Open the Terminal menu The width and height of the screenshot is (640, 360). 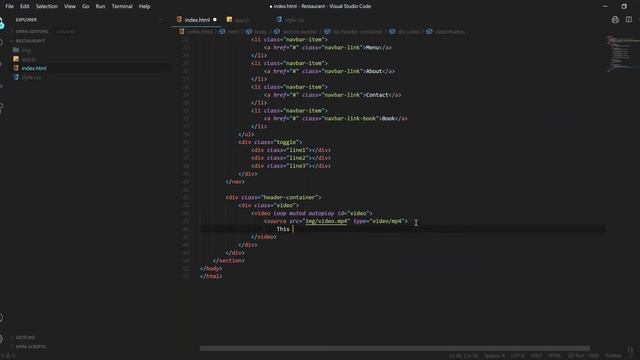click(x=122, y=6)
